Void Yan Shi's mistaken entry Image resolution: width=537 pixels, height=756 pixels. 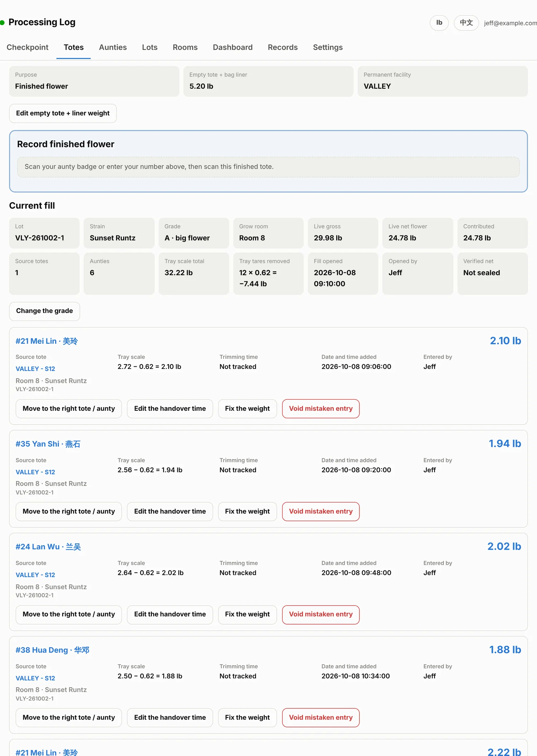click(x=321, y=511)
